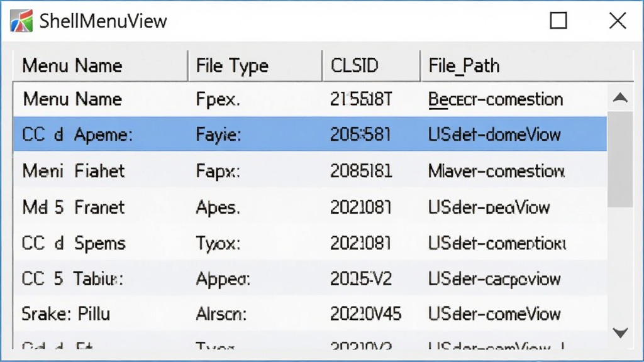Screen dimensions: 644x362
Task: Click the 'Bececr-comestion' file path
Action: coord(496,99)
